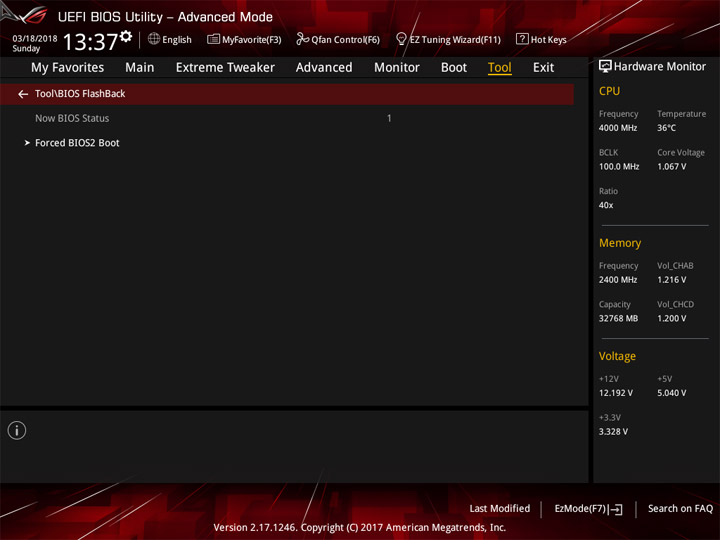Screen dimensions: 720x540
Task: Open Qfan Control(F6)
Action: [345, 40]
